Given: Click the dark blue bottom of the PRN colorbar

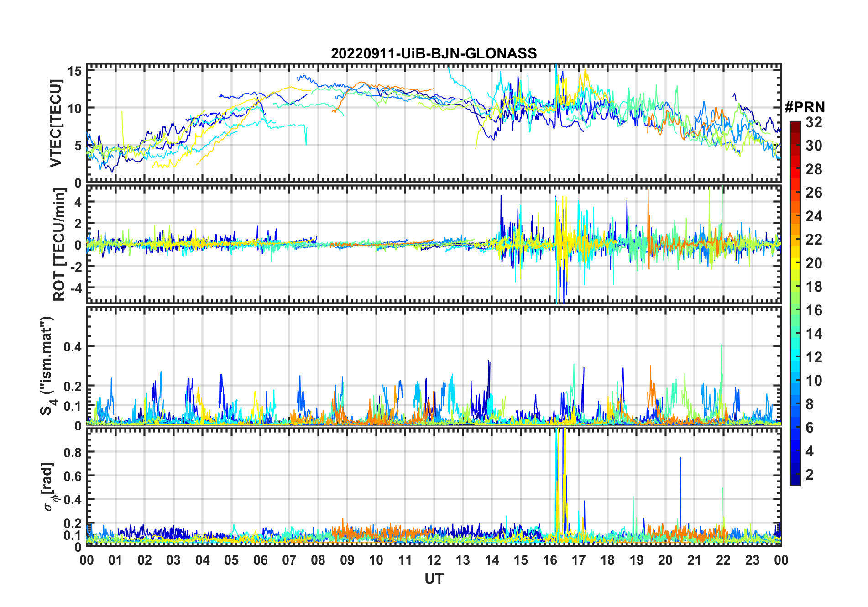Looking at the screenshot, I should coord(795,481).
